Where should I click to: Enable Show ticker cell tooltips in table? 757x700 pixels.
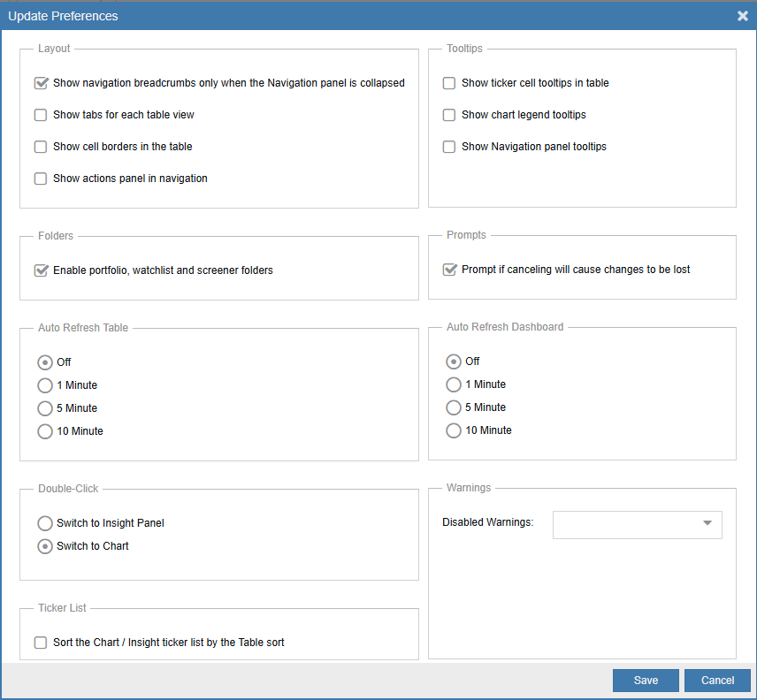point(449,83)
